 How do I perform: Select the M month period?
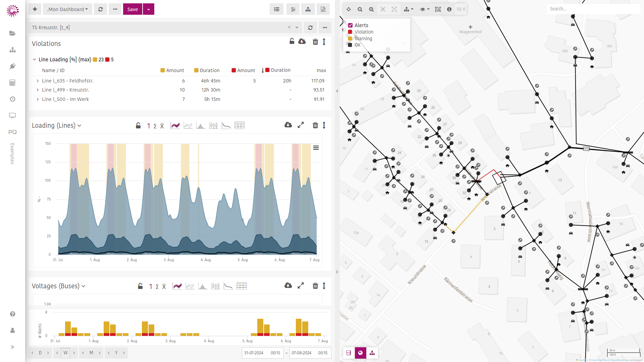[x=91, y=353]
